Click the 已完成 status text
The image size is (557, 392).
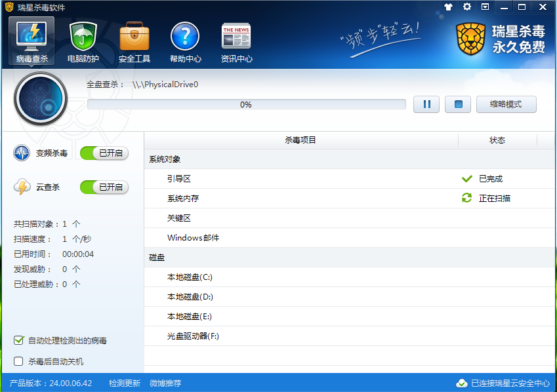[491, 178]
